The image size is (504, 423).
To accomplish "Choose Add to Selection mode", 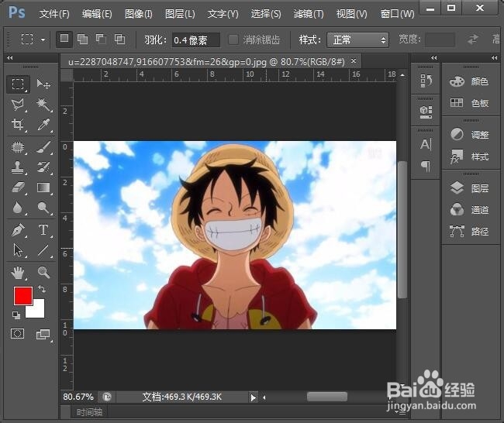I will (x=83, y=40).
